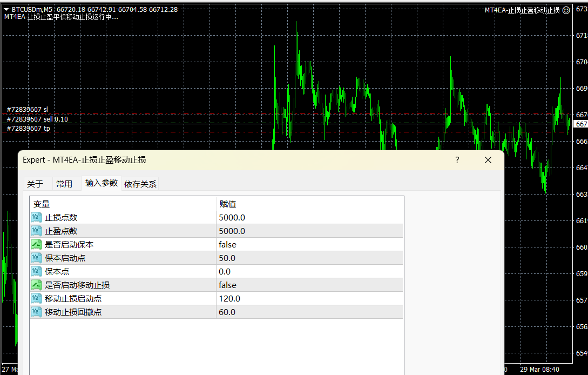588x375 pixels.
Task: Click the icon beside 止损点数 variable
Action: [x=36, y=218]
